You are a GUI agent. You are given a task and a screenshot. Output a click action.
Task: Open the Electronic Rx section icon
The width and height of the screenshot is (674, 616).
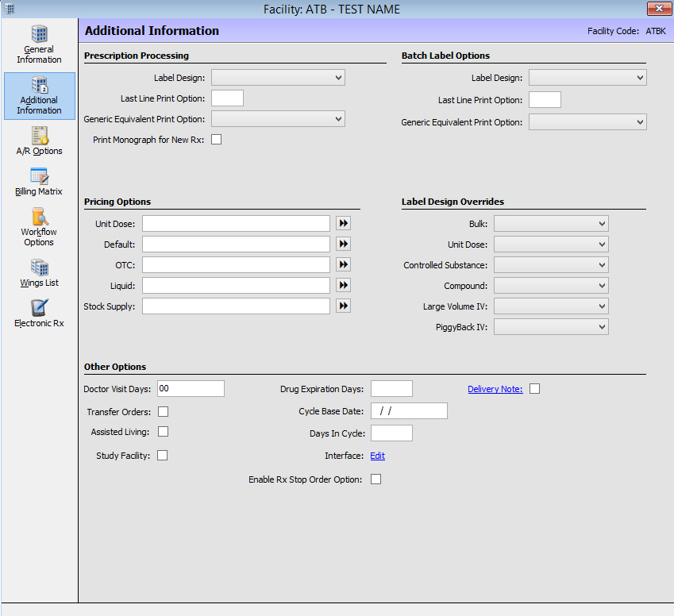click(x=39, y=309)
